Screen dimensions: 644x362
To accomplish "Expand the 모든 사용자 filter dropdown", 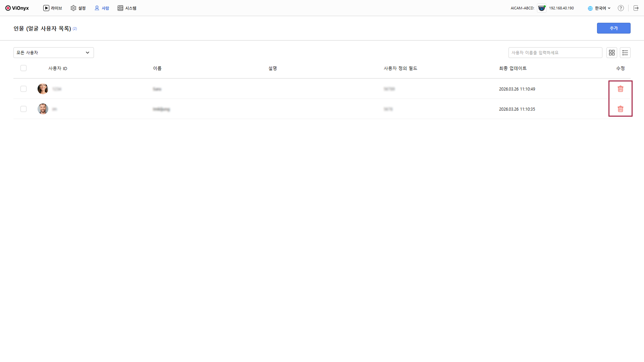I will pyautogui.click(x=53, y=53).
